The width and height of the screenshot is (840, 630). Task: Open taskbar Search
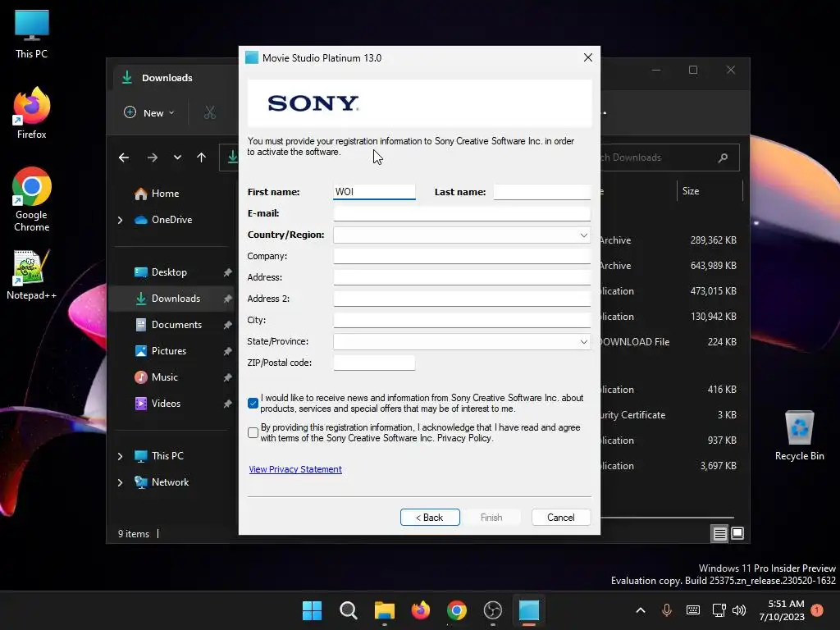[x=348, y=610]
